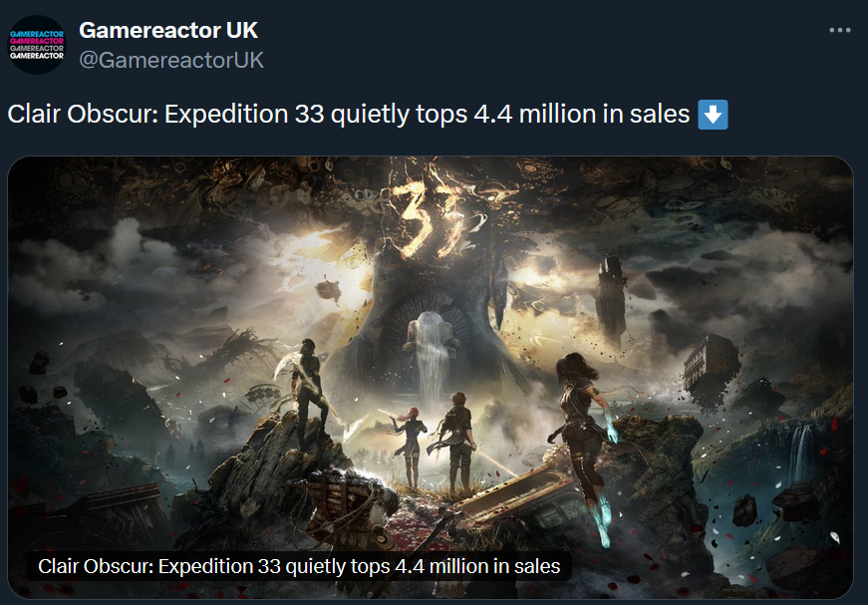Open the Clair Obscur article image card

click(431, 299)
